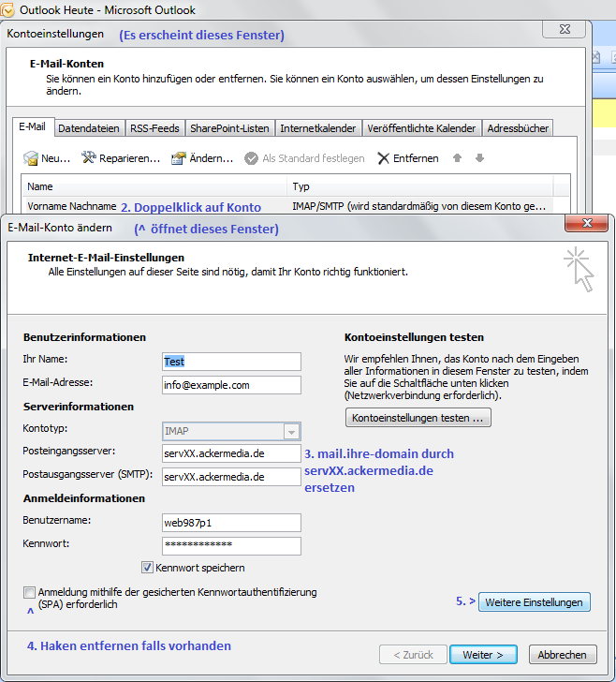This screenshot has width=616, height=682.
Task: Click the Benutzername field
Action: pyautogui.click(x=231, y=523)
